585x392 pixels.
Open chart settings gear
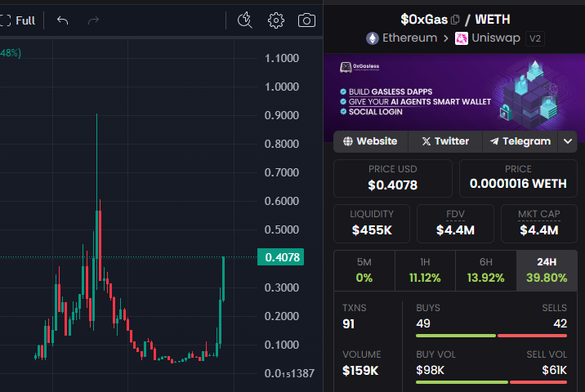[x=275, y=20]
